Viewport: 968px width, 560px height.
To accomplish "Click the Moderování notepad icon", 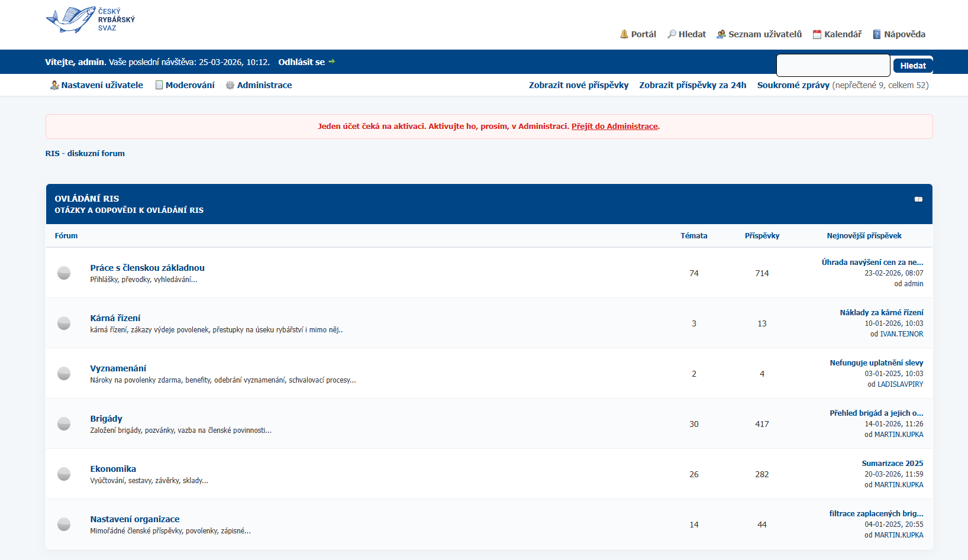I will [159, 85].
